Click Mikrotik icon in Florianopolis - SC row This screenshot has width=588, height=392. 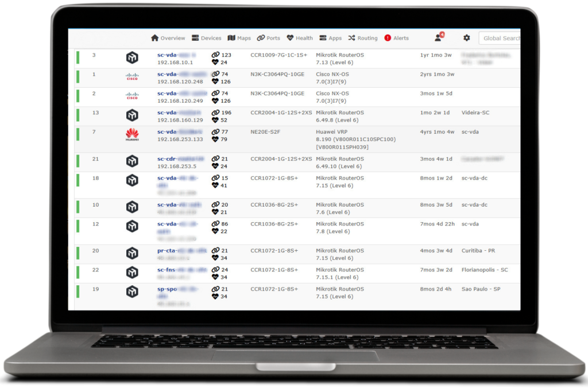(x=132, y=272)
